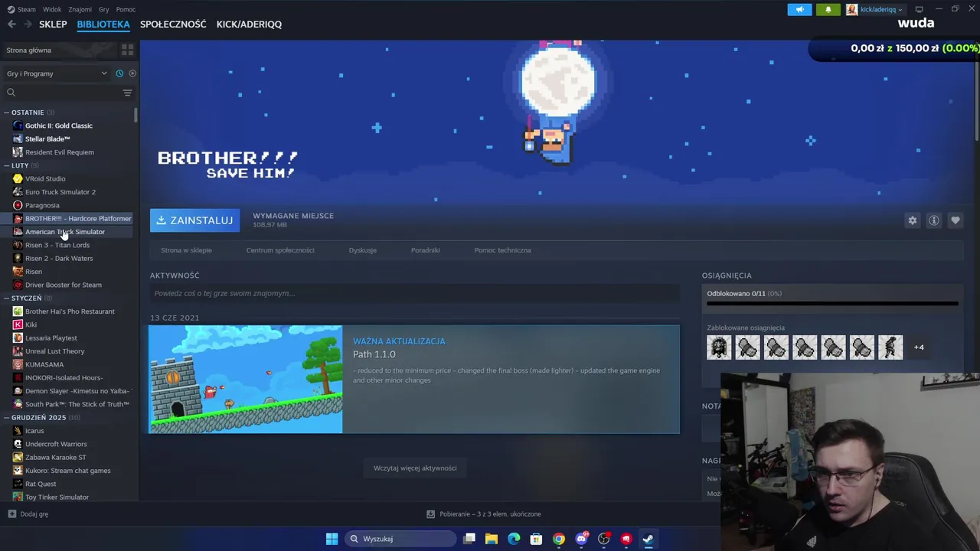
Task: Show the +4 more achievements
Action: (919, 347)
